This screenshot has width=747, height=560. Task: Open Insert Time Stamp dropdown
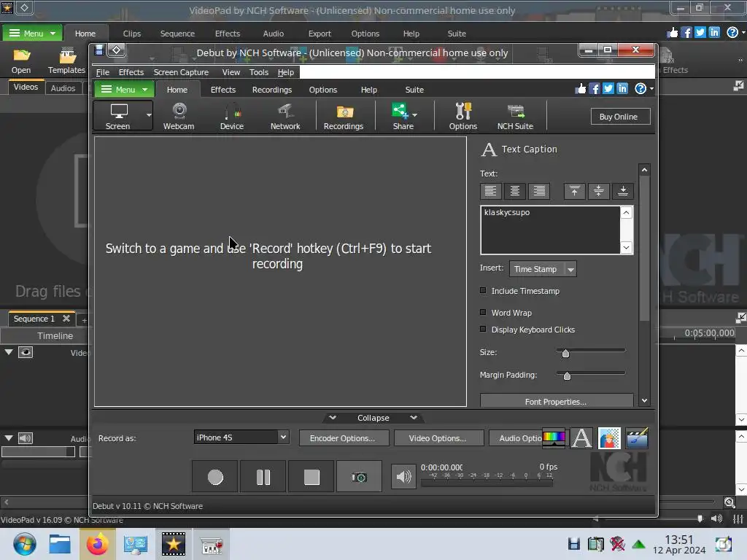(x=543, y=269)
